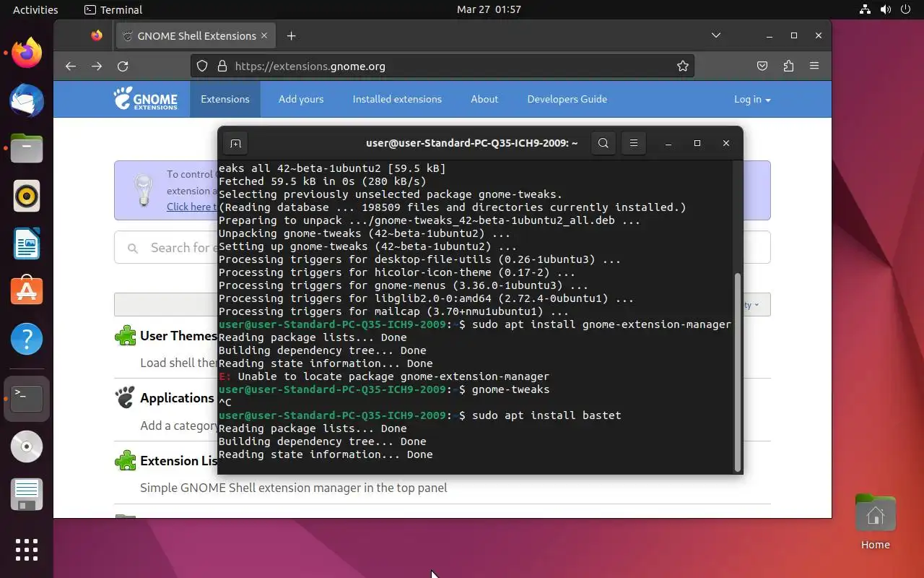Open Firefox application menu
The image size is (924, 578).
tap(814, 66)
